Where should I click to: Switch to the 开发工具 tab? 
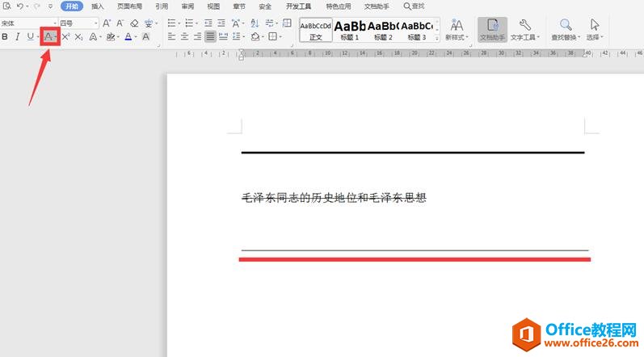click(299, 6)
